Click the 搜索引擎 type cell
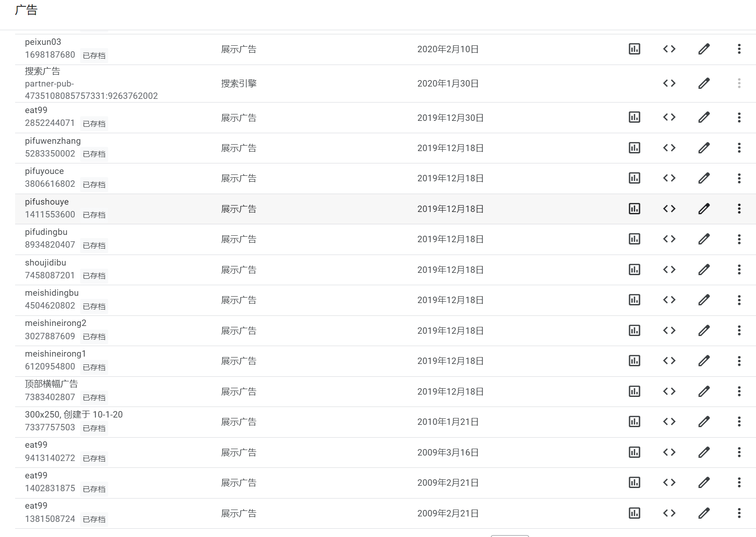Screen dimensions: 756x537 239,84
